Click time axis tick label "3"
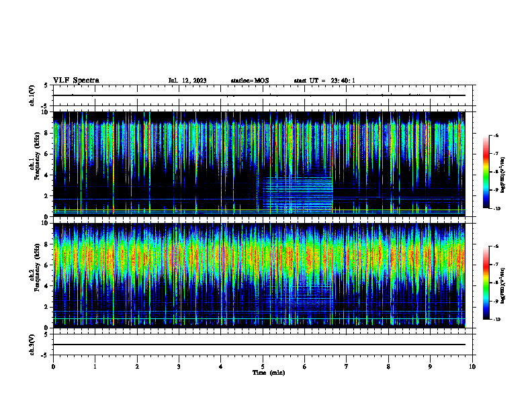Image resolution: width=532 pixels, height=411 pixels. [179, 367]
